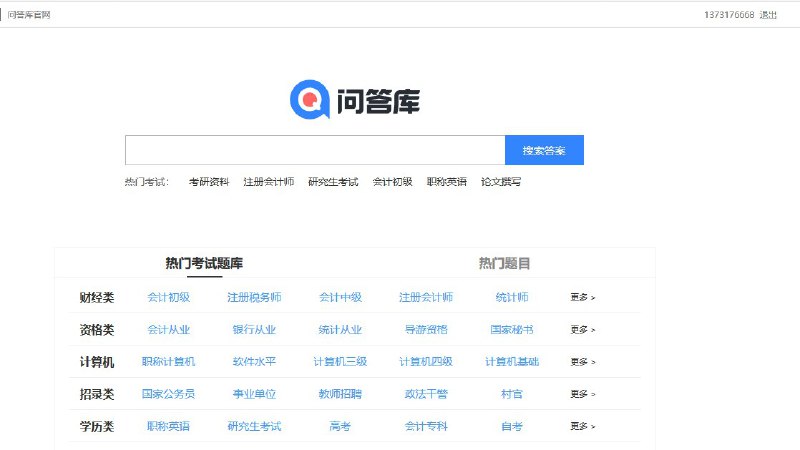The height and width of the screenshot is (450, 800).
Task: Select hot exam 研究生考试 below the search box
Action: (x=333, y=182)
